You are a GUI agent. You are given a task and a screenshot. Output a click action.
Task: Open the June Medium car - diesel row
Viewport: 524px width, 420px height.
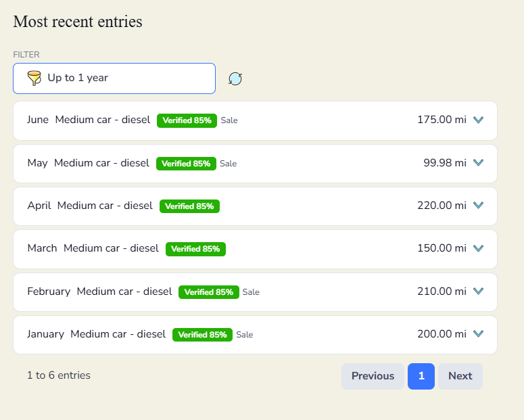coord(255,120)
